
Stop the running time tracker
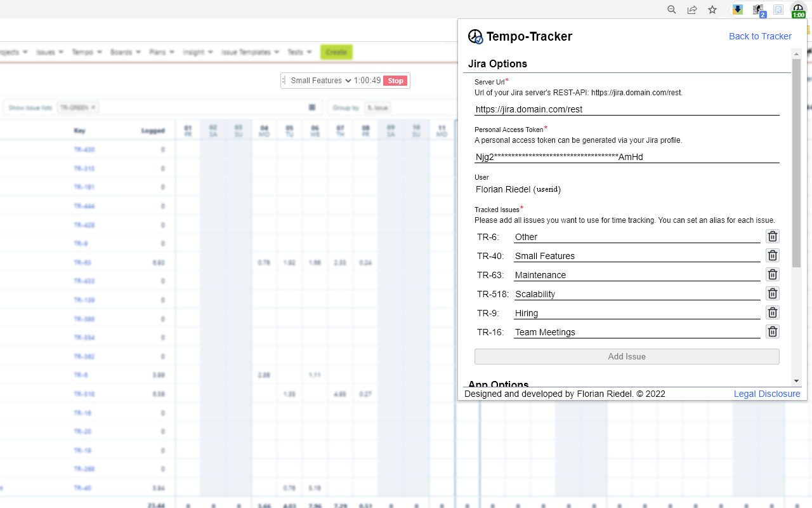point(395,81)
